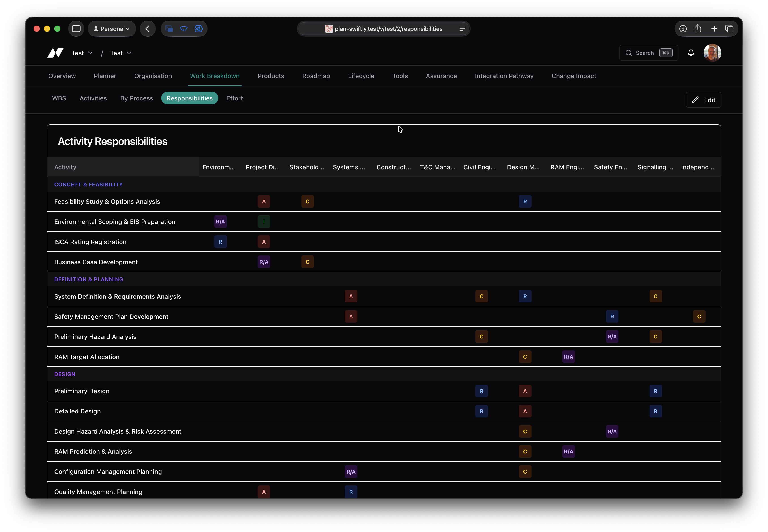Expand the second Test project dropdown

tap(121, 53)
